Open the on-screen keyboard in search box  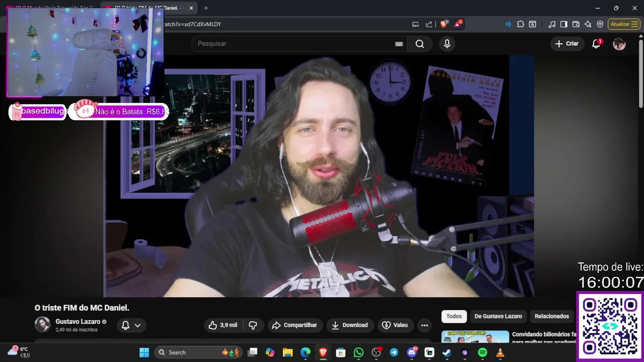(x=399, y=44)
